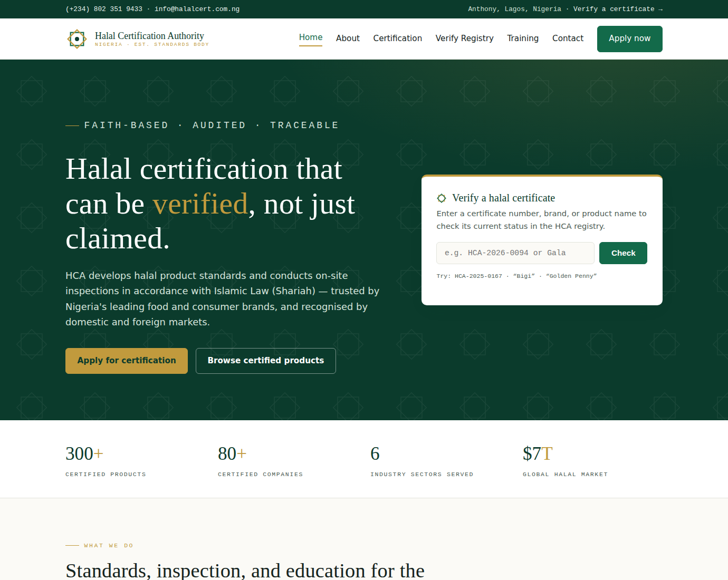Click the Halal Certification Authority site title

149,36
